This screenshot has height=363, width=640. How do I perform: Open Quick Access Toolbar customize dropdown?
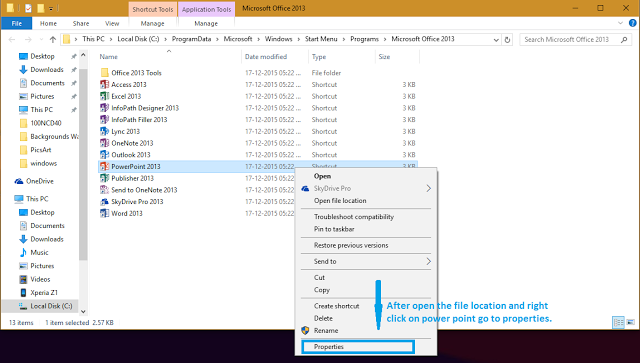[x=51, y=8]
